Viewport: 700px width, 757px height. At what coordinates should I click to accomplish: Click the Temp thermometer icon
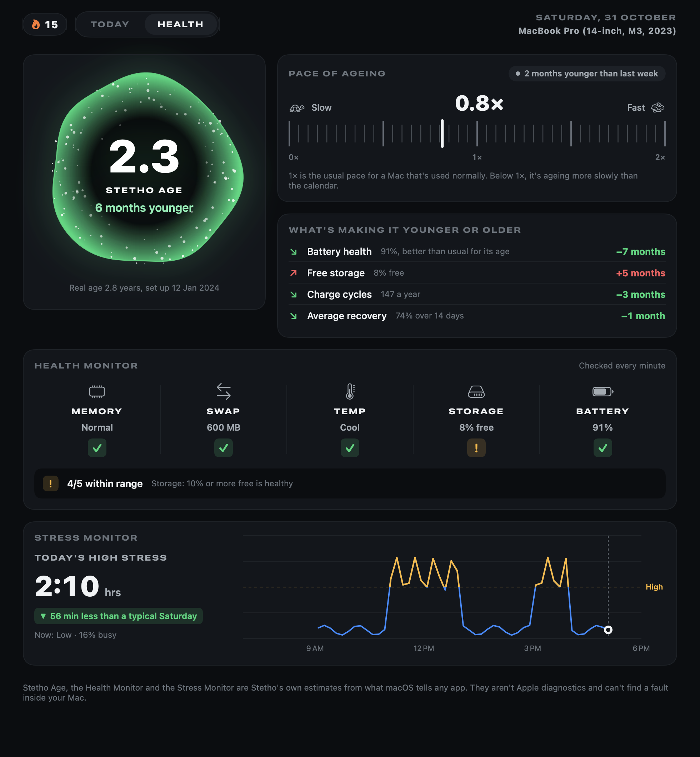coord(350,392)
